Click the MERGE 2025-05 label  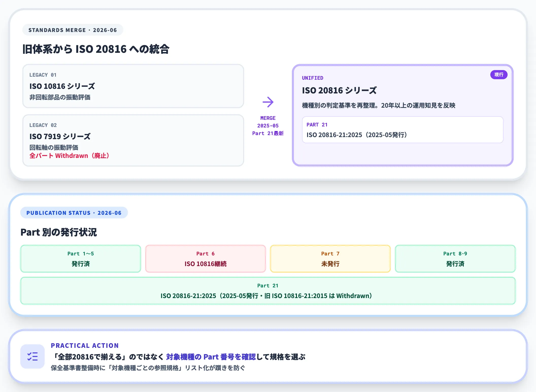pos(268,122)
